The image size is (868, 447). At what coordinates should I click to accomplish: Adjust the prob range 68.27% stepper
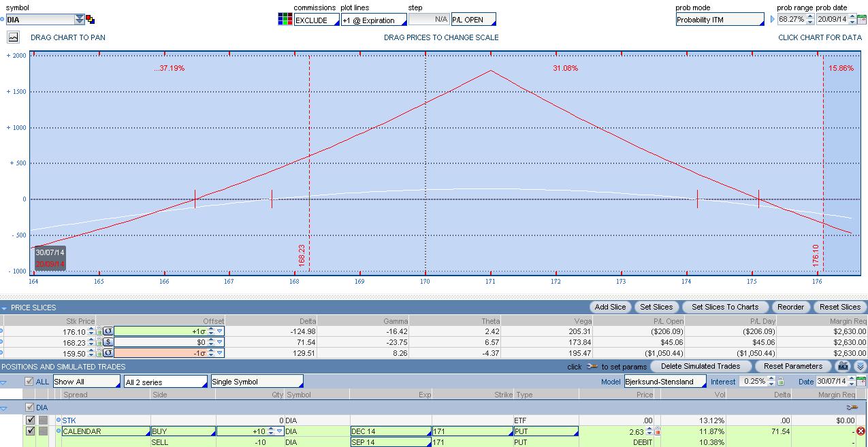click(810, 20)
